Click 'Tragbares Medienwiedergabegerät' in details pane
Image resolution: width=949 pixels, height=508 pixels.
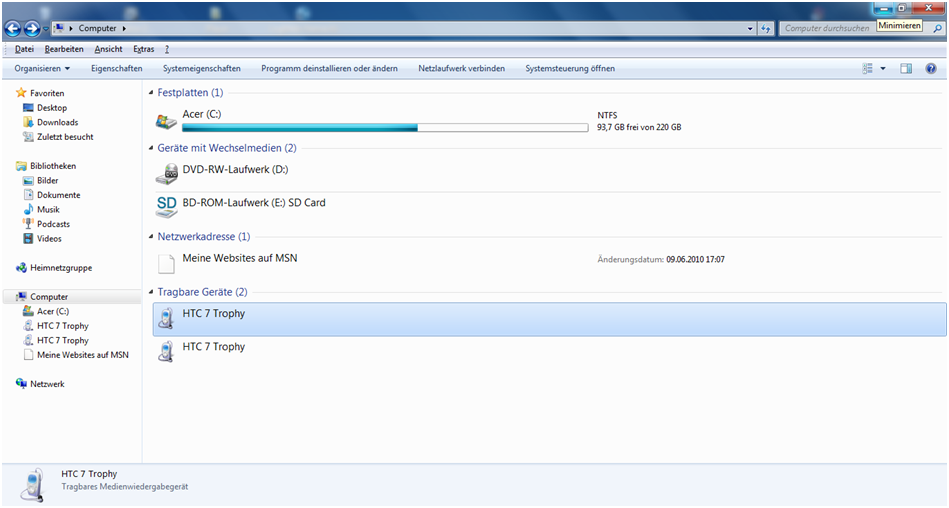125,486
